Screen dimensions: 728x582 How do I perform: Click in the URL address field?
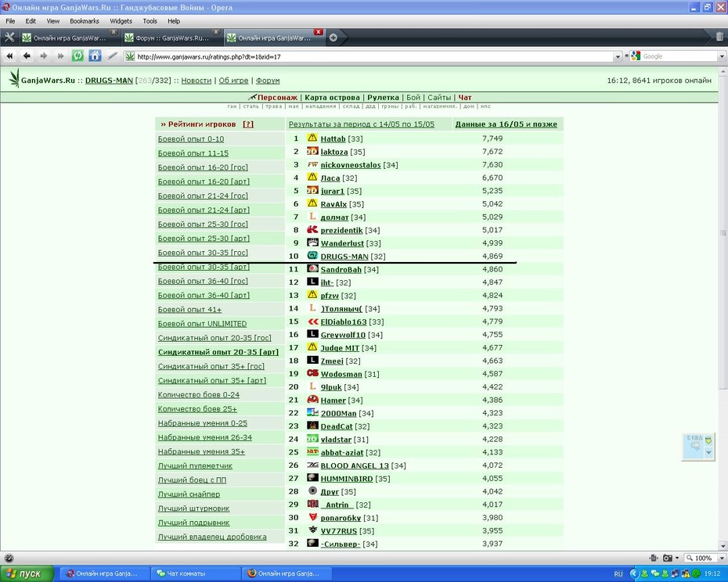click(x=371, y=56)
